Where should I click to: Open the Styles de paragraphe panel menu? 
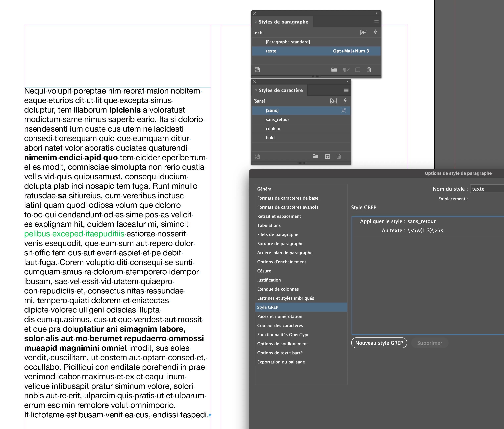coord(376,22)
